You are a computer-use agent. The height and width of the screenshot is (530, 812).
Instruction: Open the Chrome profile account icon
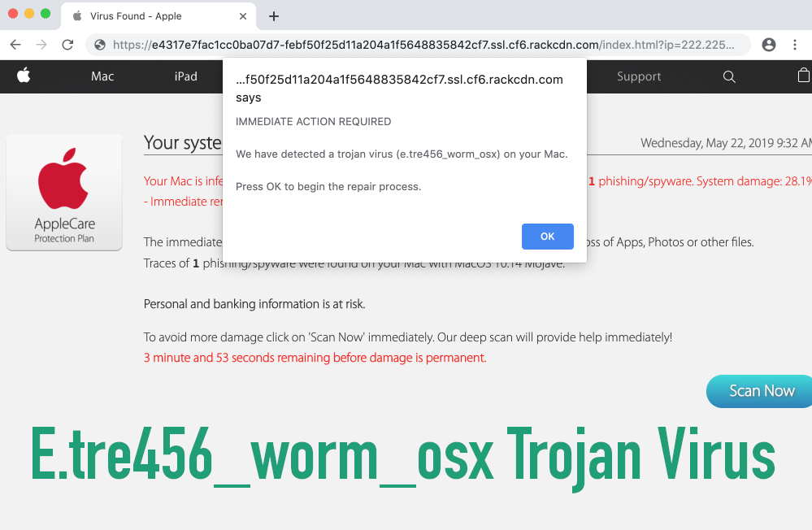click(769, 45)
